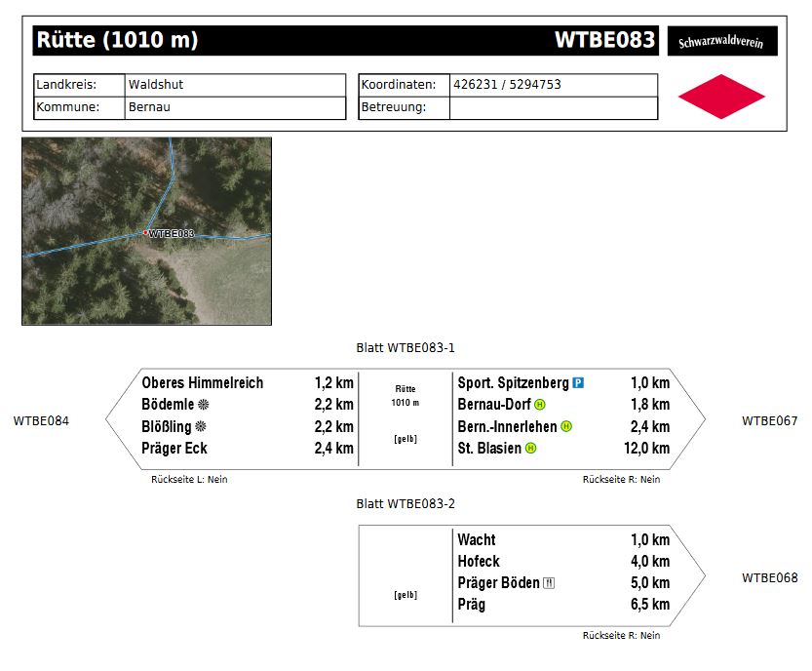Click the viewpoint icon next to Bödemle
The image size is (812, 671).
click(x=204, y=405)
